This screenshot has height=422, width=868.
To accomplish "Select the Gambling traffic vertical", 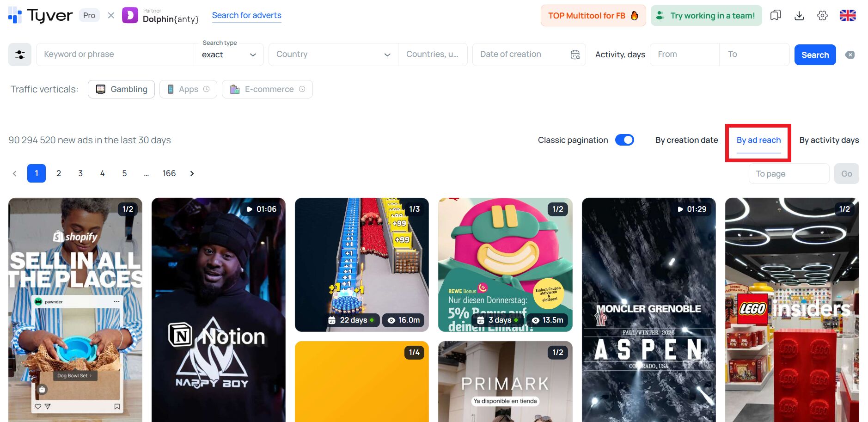I will [x=122, y=89].
